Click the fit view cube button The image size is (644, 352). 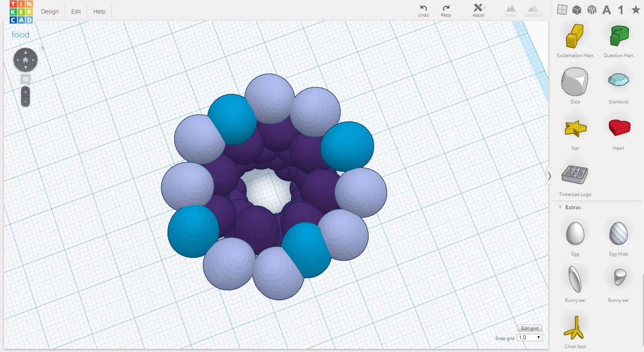coord(25,79)
